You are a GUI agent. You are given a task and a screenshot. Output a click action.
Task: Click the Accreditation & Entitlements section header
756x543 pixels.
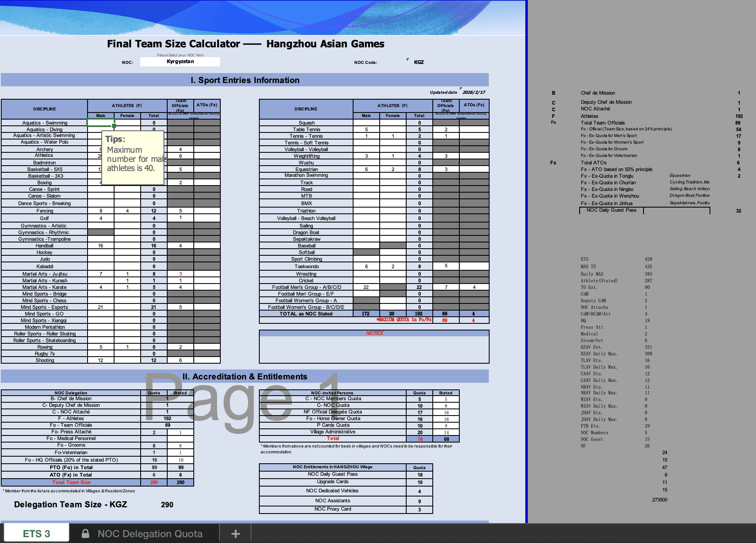(x=245, y=377)
